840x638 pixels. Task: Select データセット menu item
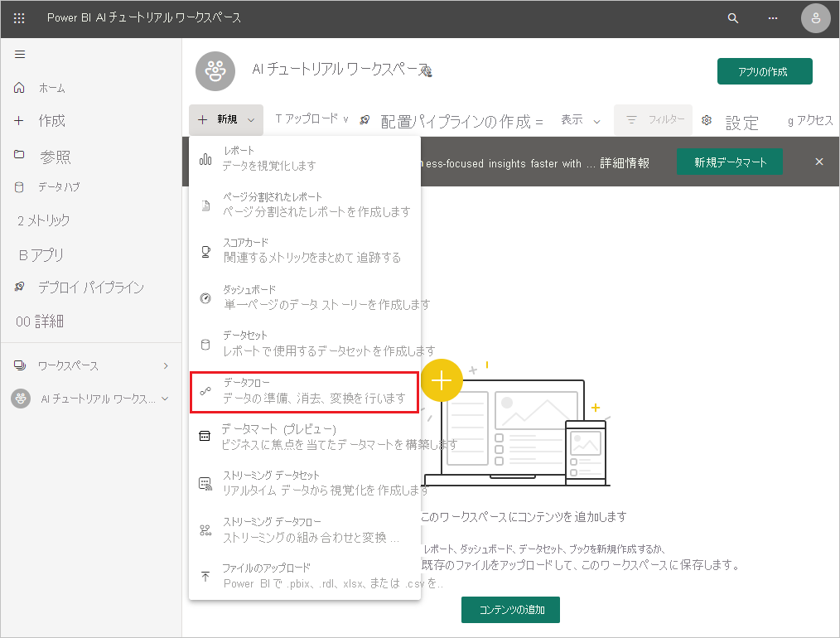(305, 343)
